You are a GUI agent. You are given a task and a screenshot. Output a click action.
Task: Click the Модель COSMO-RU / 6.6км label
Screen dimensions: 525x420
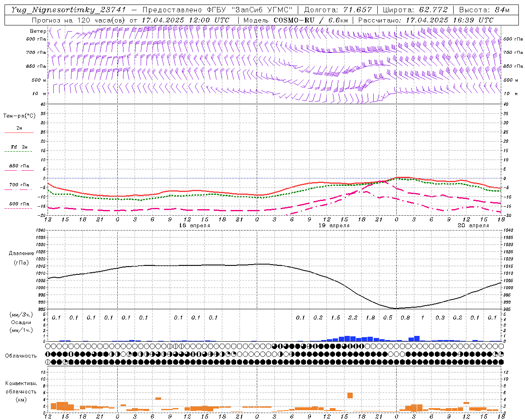click(296, 20)
